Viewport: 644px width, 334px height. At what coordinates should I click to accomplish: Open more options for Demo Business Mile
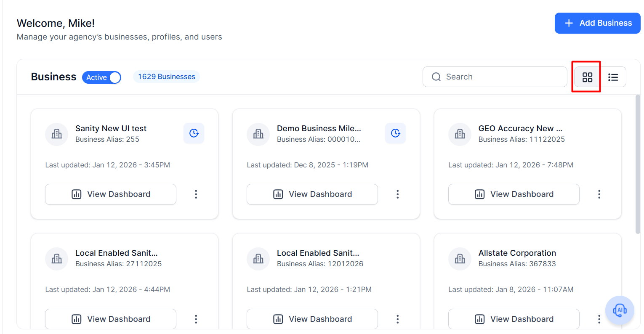pyautogui.click(x=397, y=194)
